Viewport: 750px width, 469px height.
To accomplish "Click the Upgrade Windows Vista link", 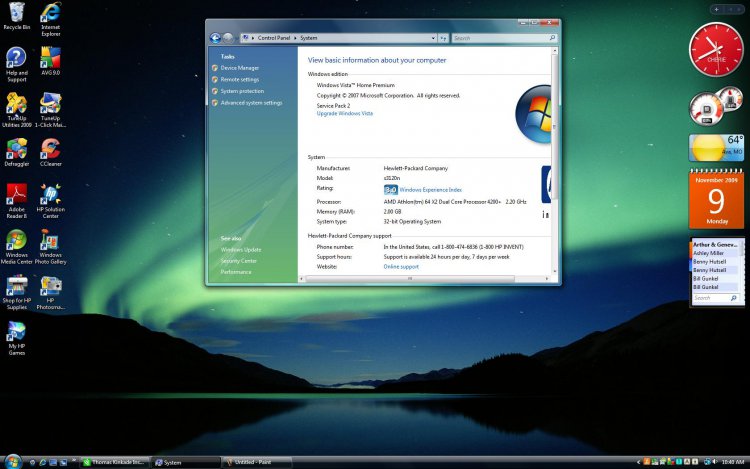I will coord(344,113).
